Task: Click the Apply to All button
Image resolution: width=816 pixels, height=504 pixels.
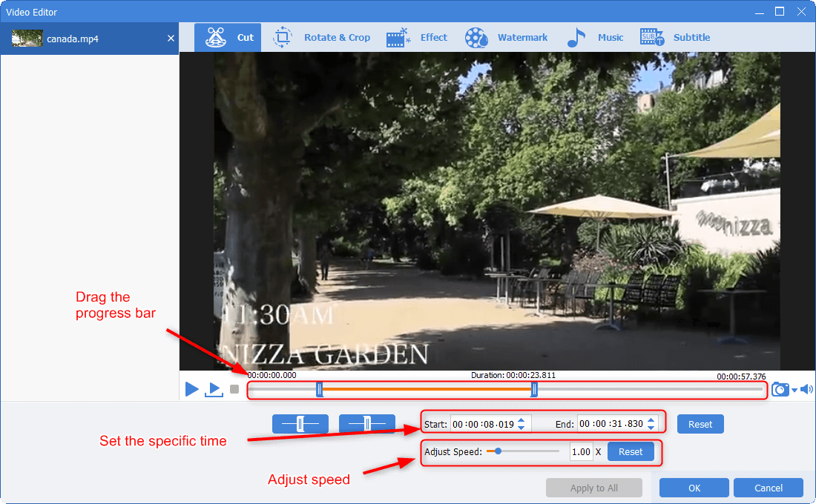Action: click(593, 488)
